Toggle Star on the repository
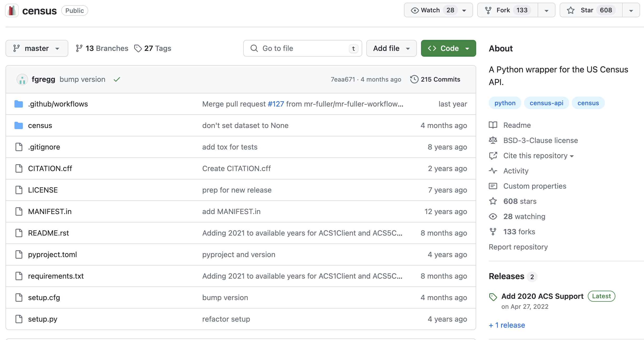Viewport: 644px width, 340px height. [x=591, y=10]
